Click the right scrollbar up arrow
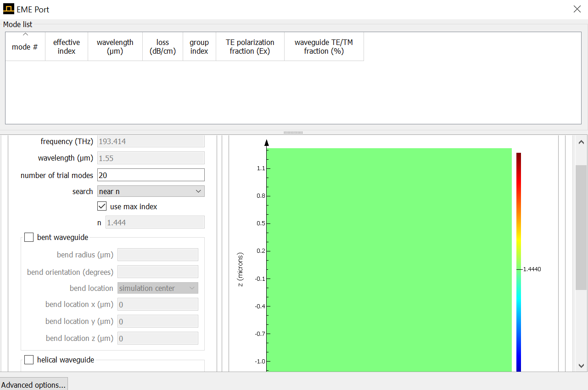 coord(581,142)
